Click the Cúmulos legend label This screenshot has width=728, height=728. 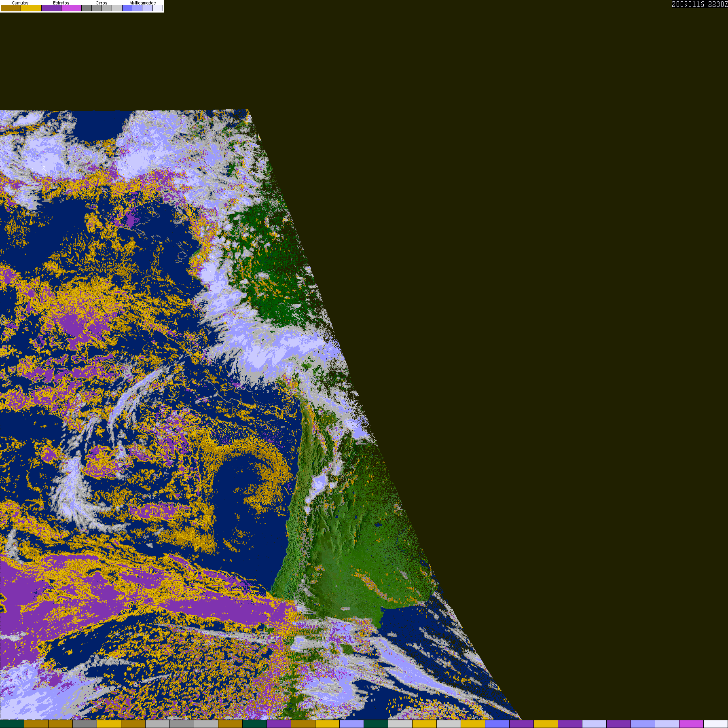click(x=20, y=3)
